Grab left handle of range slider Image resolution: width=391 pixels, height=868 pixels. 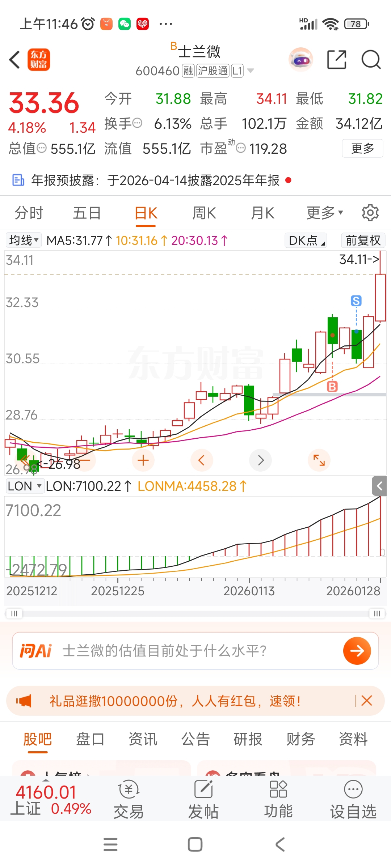(14, 613)
